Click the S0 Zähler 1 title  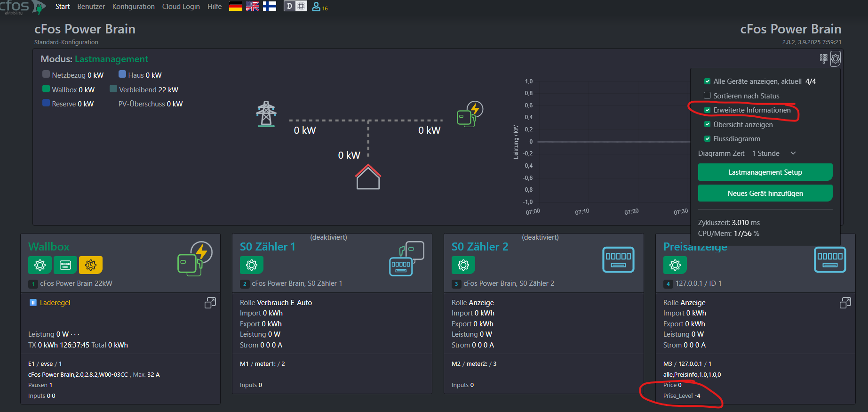pos(268,247)
